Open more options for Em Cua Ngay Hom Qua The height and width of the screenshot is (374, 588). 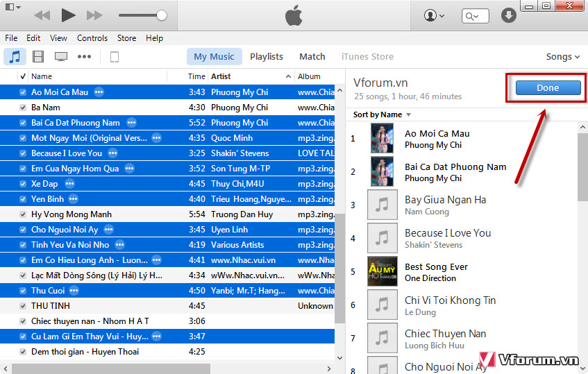pos(129,169)
